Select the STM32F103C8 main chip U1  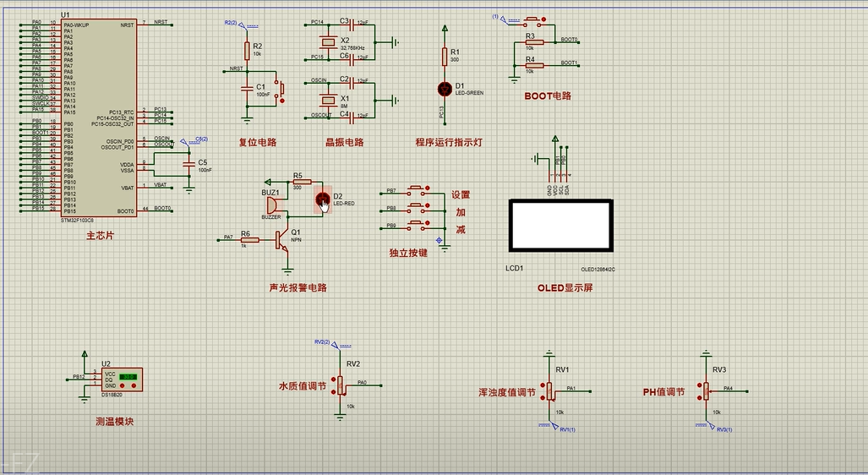coord(99,117)
